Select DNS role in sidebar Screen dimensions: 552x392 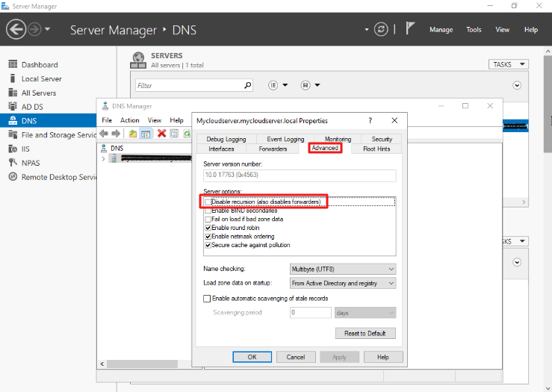click(x=49, y=121)
